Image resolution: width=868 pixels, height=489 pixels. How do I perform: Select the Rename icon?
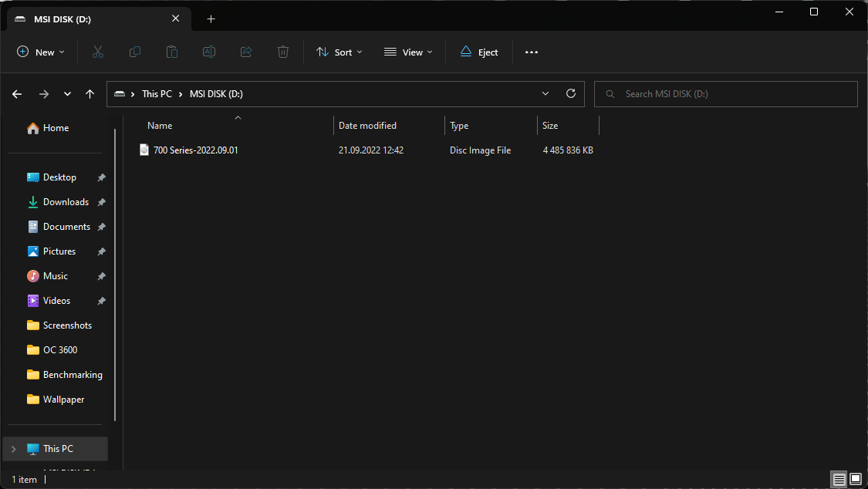pos(208,52)
